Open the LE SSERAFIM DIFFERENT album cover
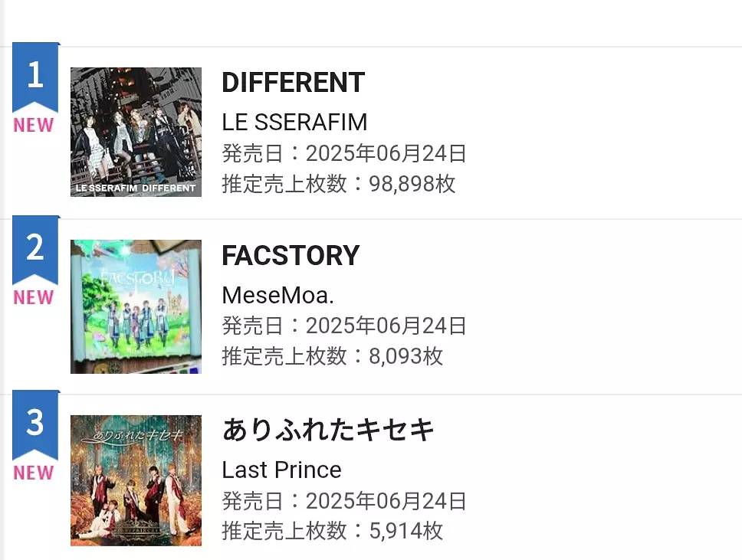The image size is (742, 560). [x=136, y=132]
